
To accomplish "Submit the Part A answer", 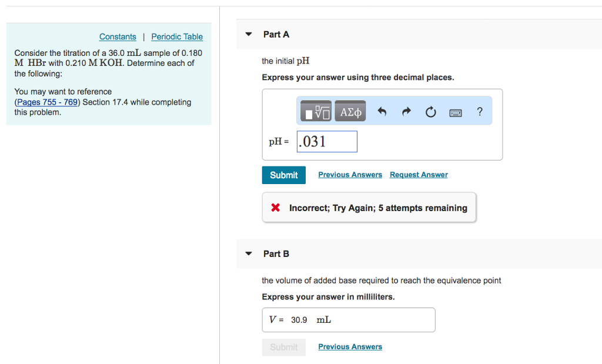I will click(284, 175).
